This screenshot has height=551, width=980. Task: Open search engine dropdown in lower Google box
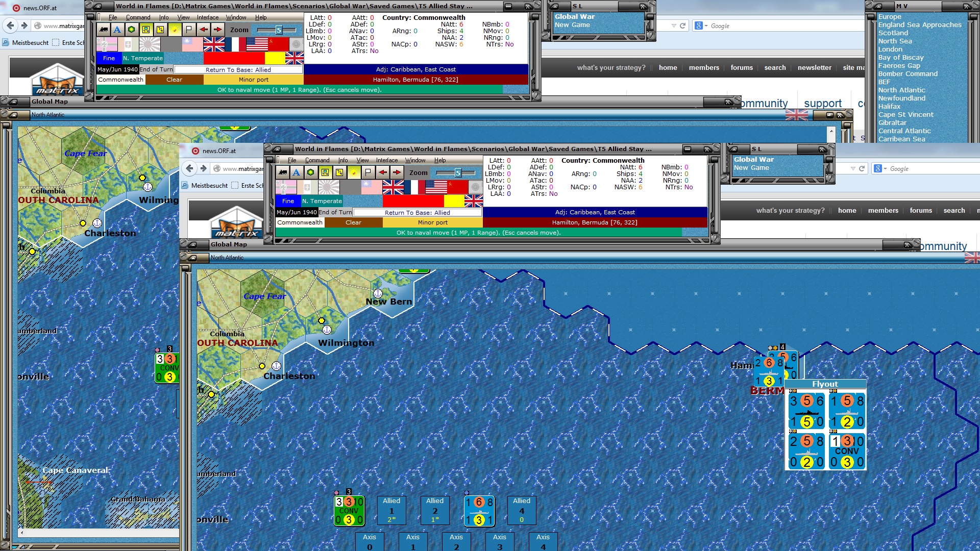885,168
